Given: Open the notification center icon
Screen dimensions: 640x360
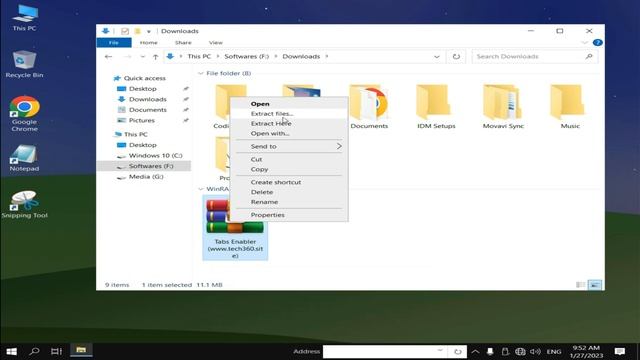Looking at the screenshot, I should 620,351.
